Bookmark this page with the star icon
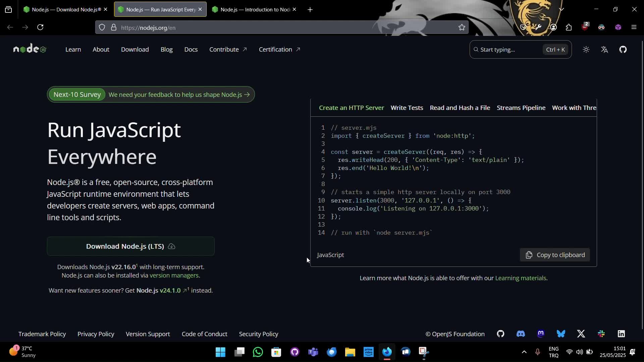644x362 pixels. [462, 27]
